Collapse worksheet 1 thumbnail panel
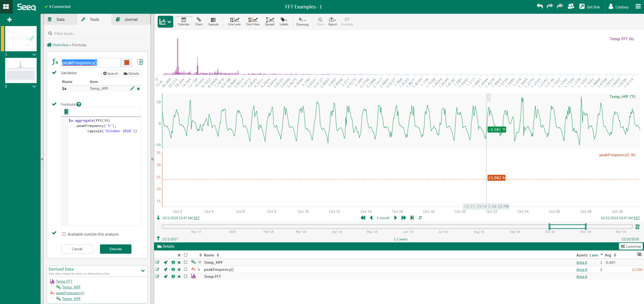The height and width of the screenshot is (304, 644). pos(34,54)
